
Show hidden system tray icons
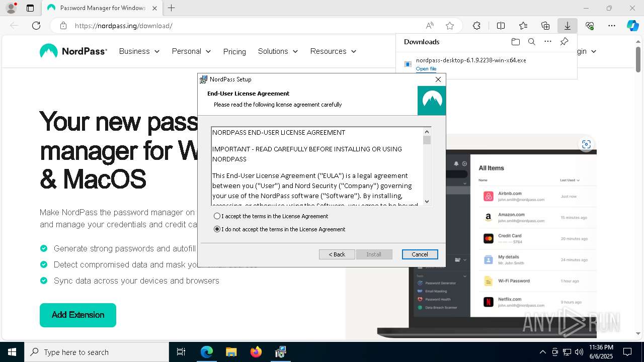tap(542, 352)
